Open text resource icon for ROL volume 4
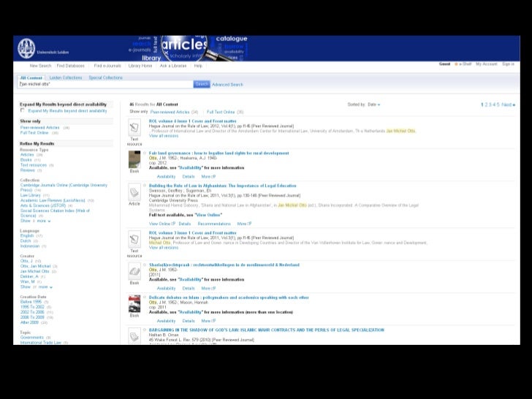The image size is (532, 399). click(134, 128)
